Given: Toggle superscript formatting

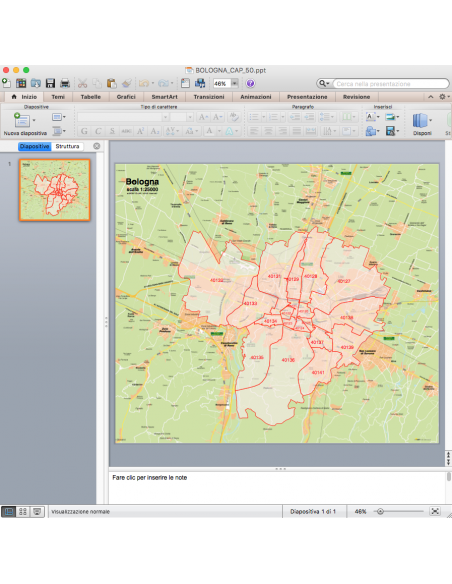Looking at the screenshot, I should [x=140, y=131].
